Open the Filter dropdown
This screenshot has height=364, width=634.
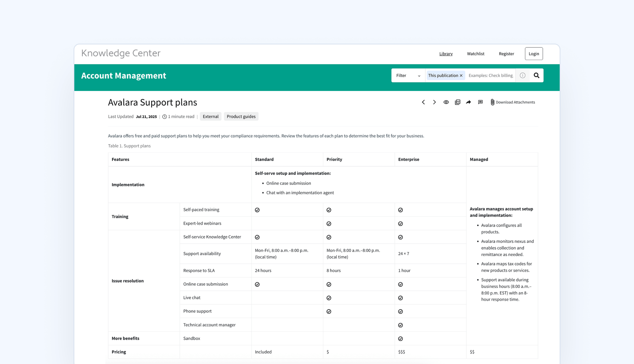407,75
